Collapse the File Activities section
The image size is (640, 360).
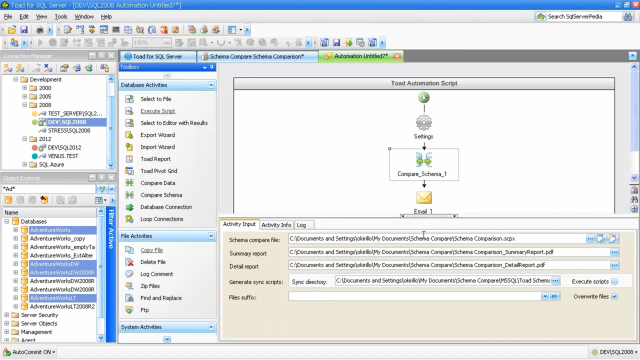211,236
